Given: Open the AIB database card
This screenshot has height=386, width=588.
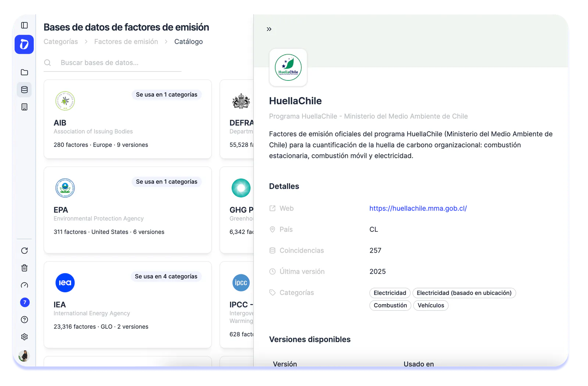Looking at the screenshot, I should tap(128, 119).
